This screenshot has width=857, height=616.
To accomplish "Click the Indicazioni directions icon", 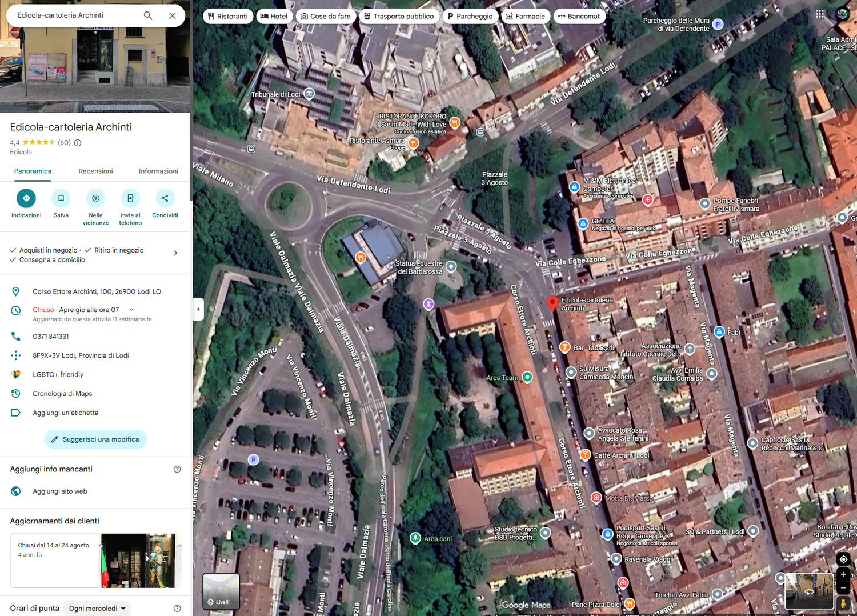I will point(26,198).
